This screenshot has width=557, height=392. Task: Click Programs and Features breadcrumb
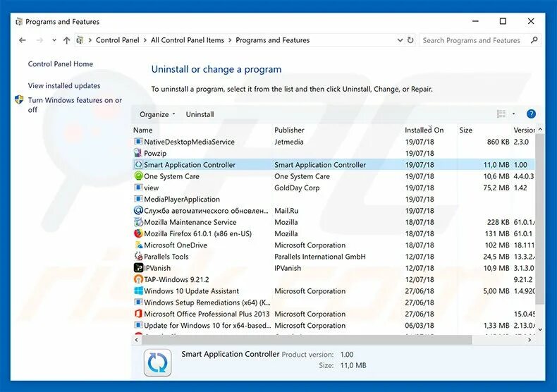[x=272, y=40]
